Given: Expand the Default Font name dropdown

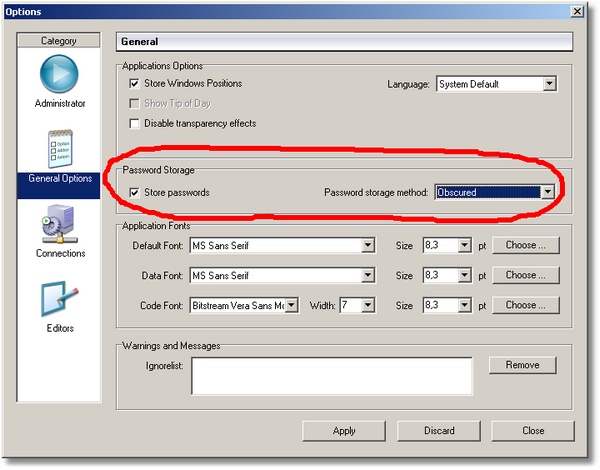Looking at the screenshot, I should [x=368, y=245].
